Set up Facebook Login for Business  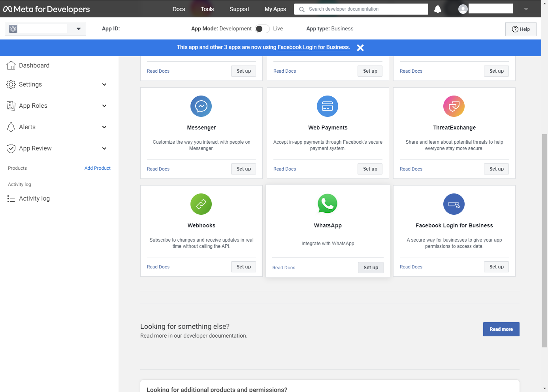click(497, 267)
